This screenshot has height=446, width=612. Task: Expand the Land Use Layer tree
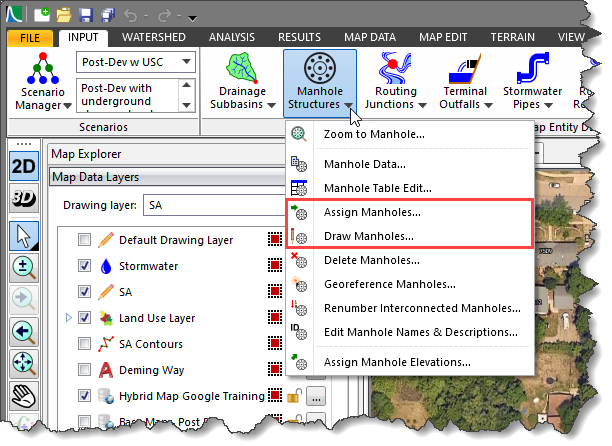69,318
